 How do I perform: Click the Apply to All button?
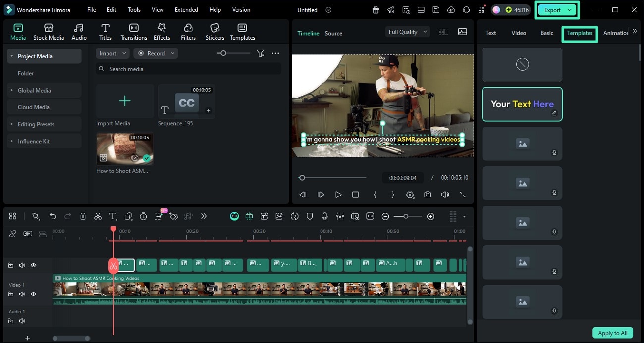tap(613, 333)
